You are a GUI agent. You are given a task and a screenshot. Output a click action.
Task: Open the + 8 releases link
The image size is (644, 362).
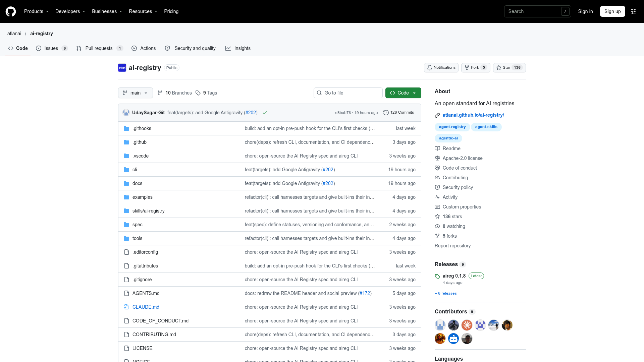pos(446,293)
